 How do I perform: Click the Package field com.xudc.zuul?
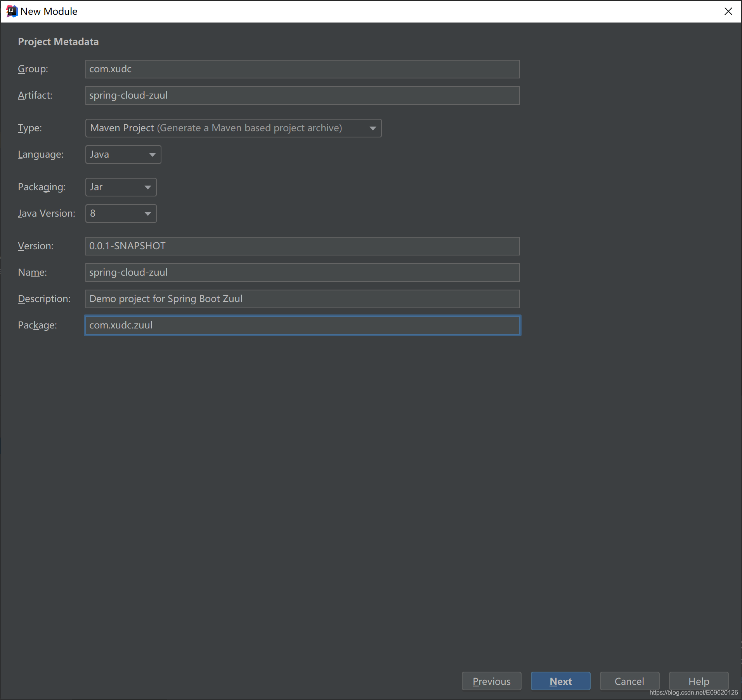click(x=302, y=325)
